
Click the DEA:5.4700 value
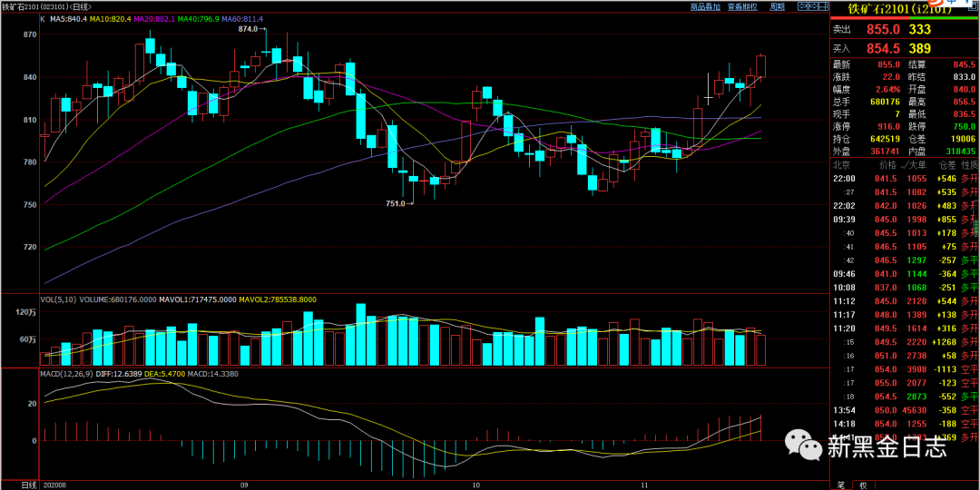166,373
